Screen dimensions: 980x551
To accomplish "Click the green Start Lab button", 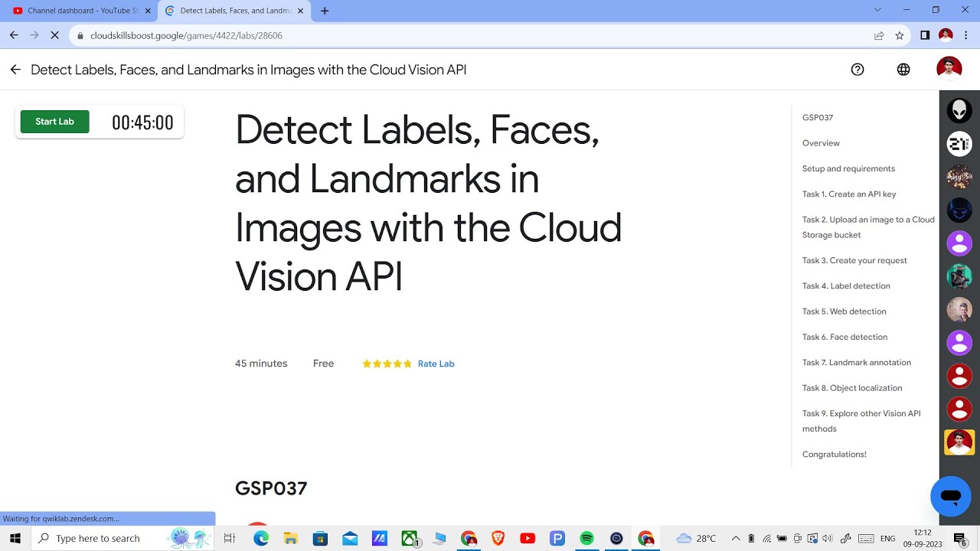I will point(54,122).
